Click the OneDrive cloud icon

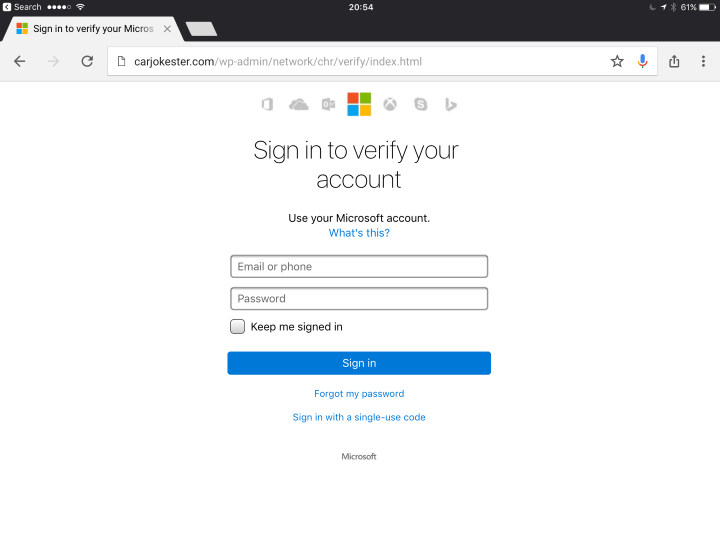[298, 105]
